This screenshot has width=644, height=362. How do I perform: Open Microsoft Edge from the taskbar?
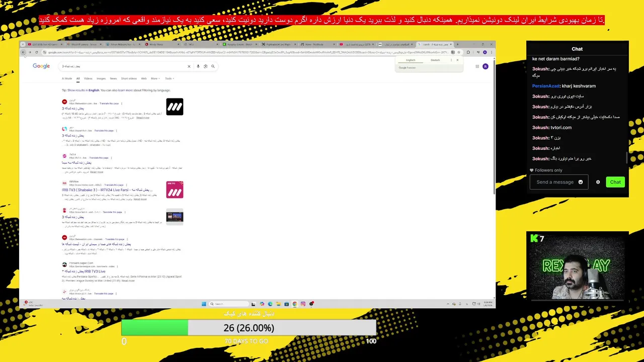[x=270, y=304]
